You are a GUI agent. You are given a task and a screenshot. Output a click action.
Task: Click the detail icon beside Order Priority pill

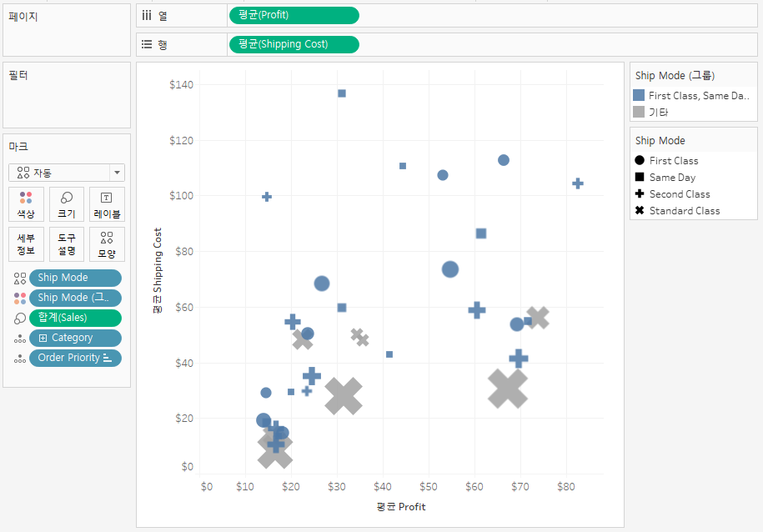pyautogui.click(x=19, y=358)
